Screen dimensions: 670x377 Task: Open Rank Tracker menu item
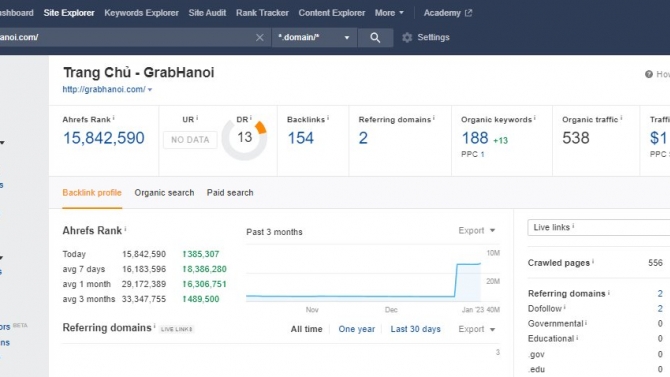tap(262, 13)
